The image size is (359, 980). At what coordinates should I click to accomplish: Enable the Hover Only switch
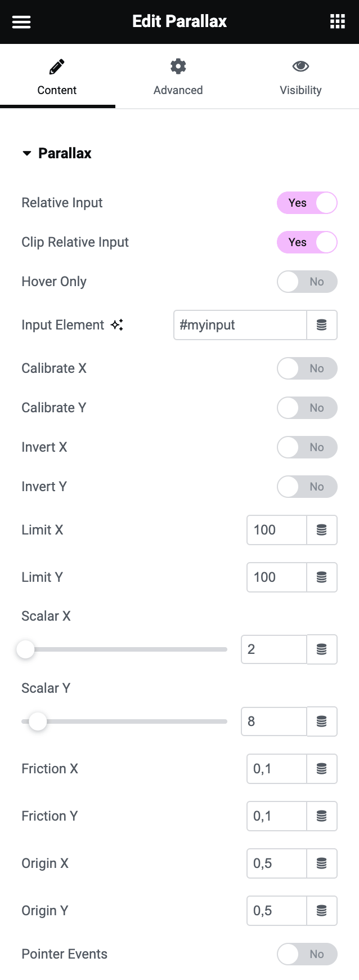tap(307, 282)
